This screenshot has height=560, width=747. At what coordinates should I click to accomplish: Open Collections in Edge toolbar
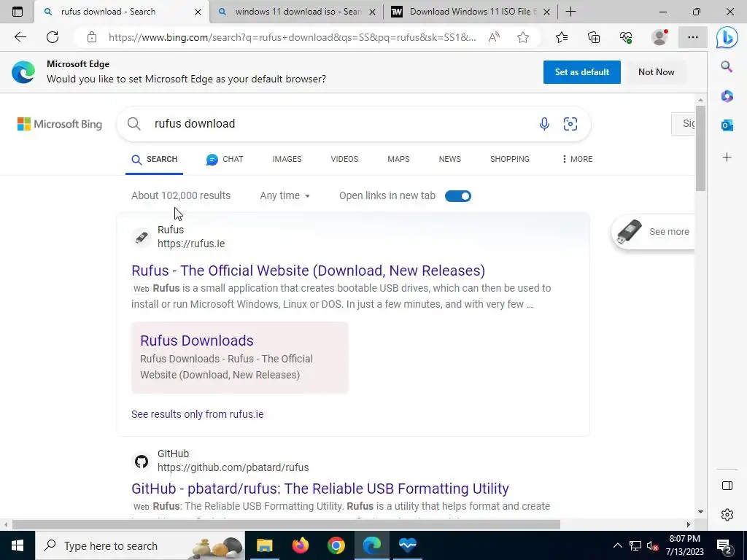594,37
